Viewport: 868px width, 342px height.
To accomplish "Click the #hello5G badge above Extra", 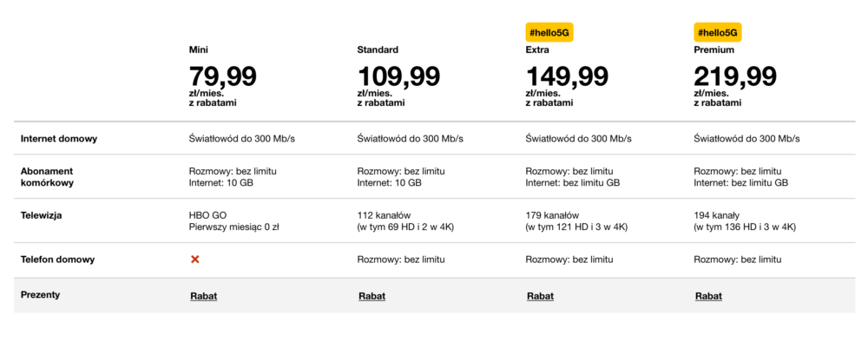I will coord(549,33).
